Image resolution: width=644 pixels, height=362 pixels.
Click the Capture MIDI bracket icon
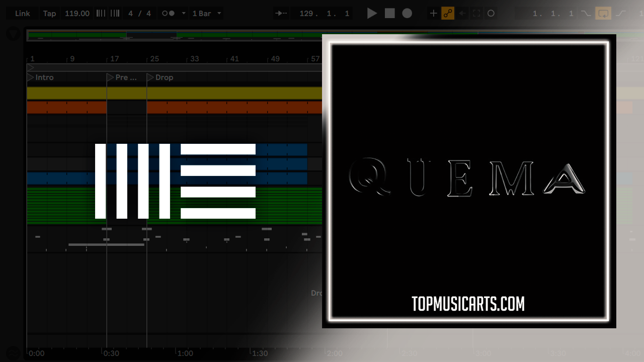coord(476,14)
